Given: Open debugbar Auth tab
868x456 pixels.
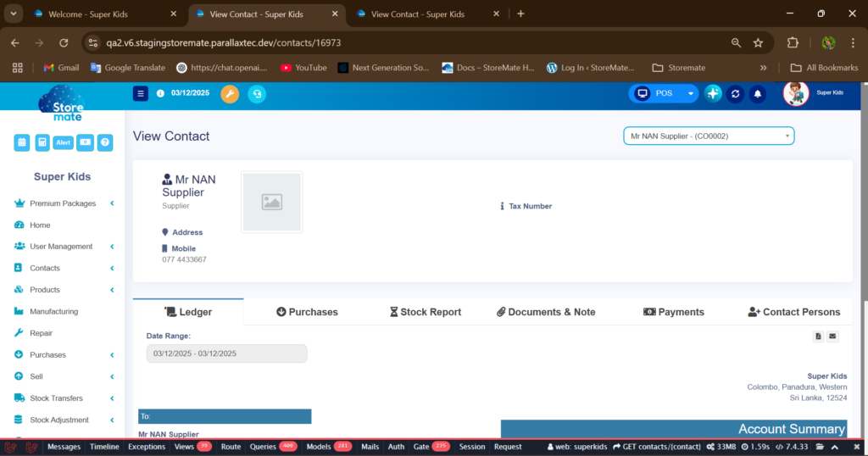Looking at the screenshot, I should (396, 447).
